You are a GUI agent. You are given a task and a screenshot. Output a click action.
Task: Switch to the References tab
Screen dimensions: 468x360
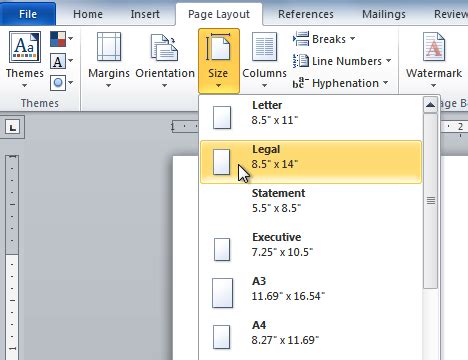[306, 14]
